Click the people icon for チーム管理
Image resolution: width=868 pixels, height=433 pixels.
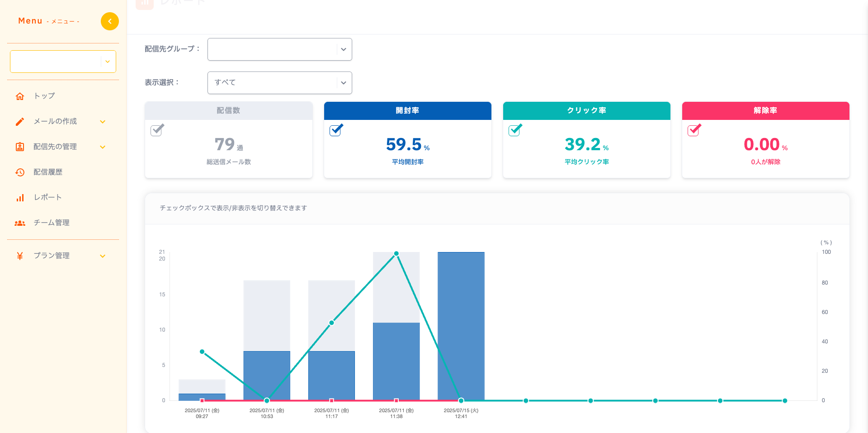tap(20, 223)
